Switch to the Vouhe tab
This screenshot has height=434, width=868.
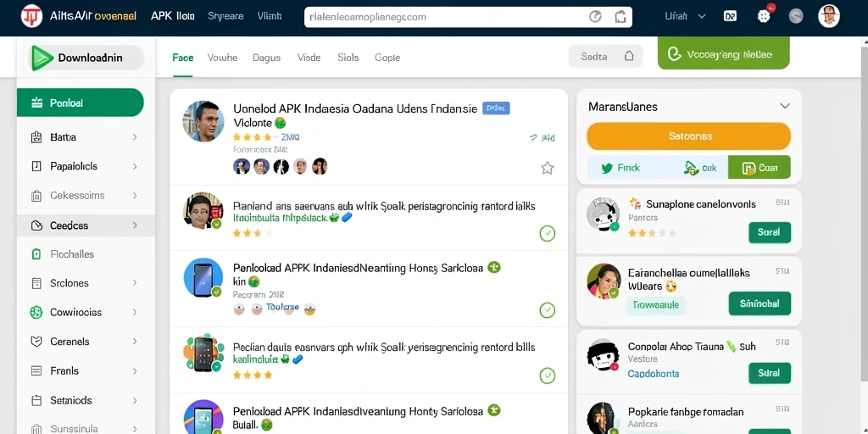pos(222,58)
